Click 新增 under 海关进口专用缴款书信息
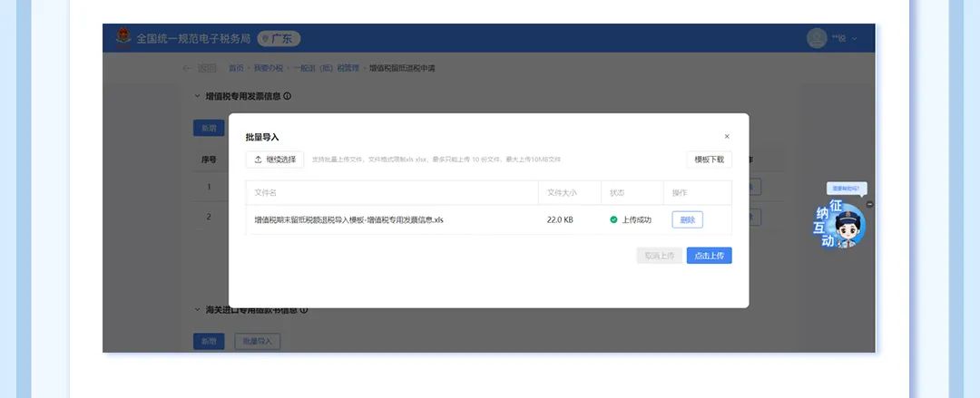This screenshot has width=980, height=398. (x=209, y=341)
